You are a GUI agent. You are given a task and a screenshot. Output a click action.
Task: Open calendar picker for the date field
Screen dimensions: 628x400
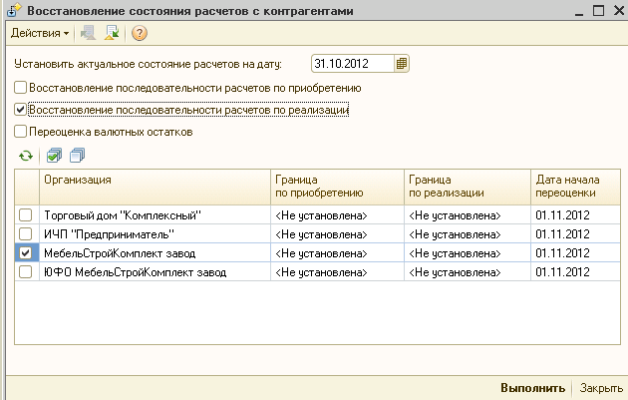[x=402, y=64]
